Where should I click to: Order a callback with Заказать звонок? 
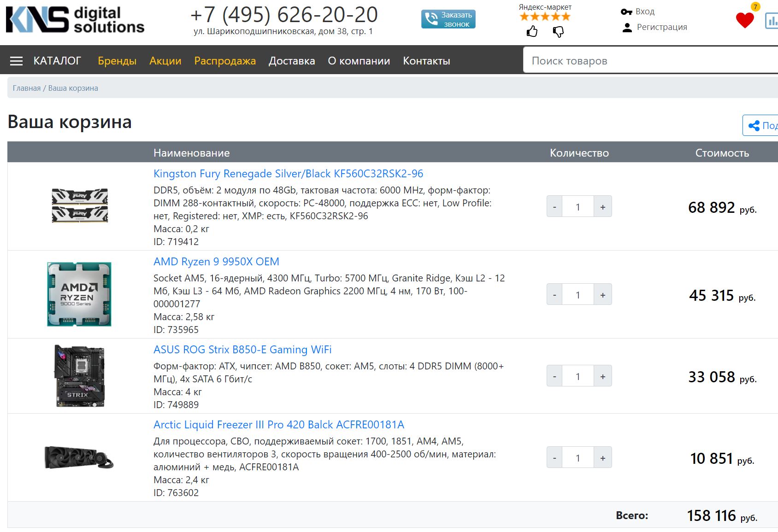448,19
